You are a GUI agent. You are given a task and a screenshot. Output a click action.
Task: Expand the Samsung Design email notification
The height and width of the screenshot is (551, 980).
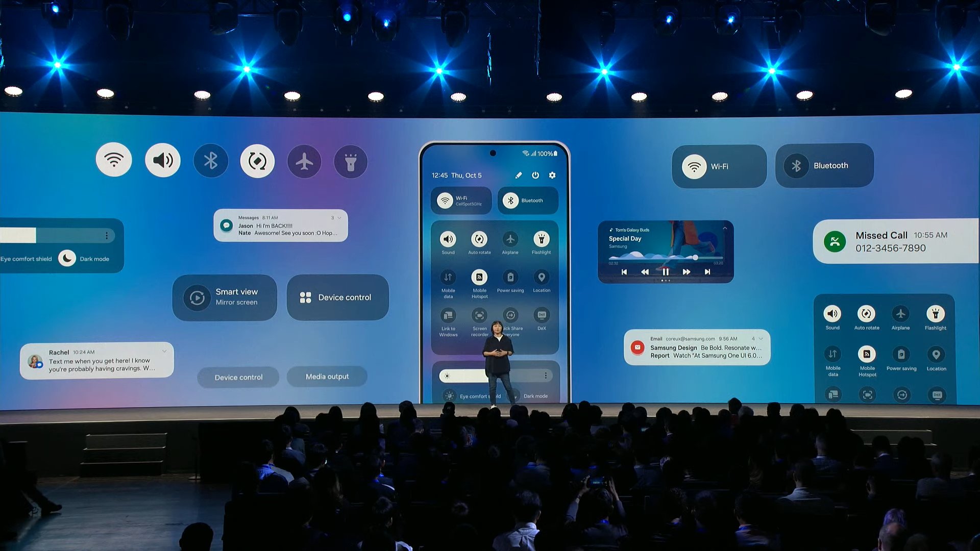coord(759,338)
